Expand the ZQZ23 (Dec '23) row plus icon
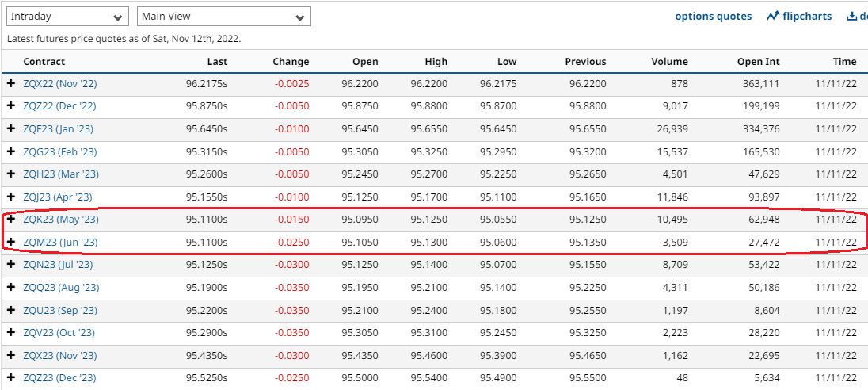The height and width of the screenshot is (390, 868). [x=11, y=378]
